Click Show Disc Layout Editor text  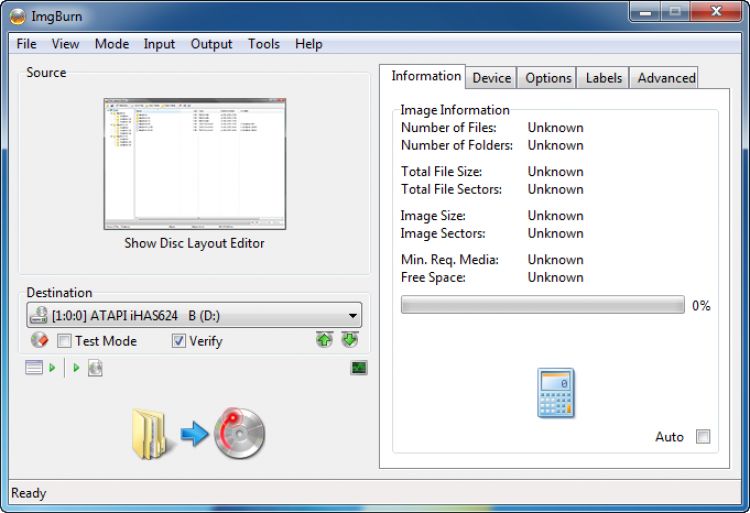click(194, 243)
